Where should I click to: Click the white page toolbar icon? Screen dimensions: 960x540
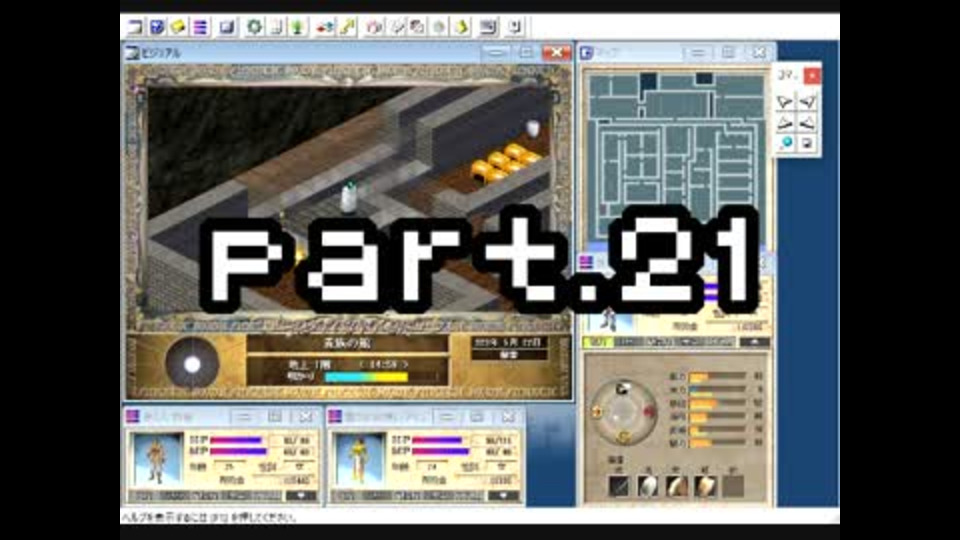coord(276,27)
